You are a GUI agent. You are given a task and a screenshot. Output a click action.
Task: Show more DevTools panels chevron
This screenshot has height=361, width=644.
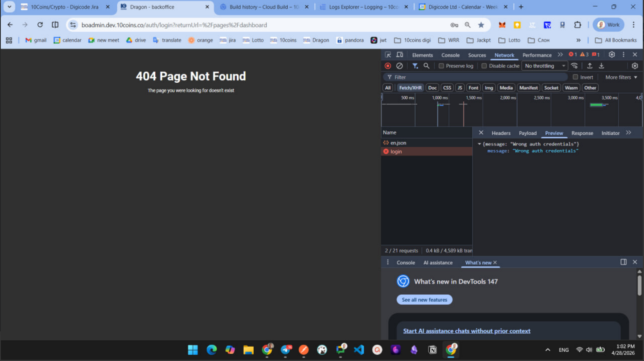pyautogui.click(x=560, y=55)
